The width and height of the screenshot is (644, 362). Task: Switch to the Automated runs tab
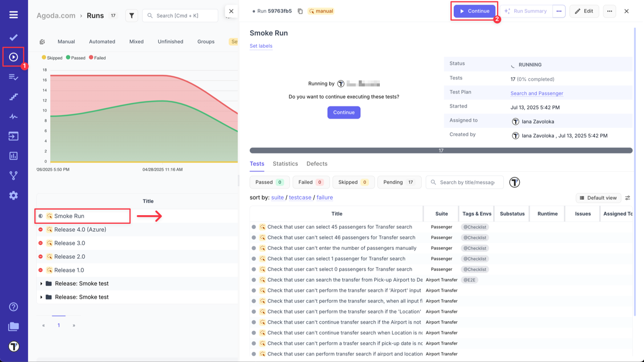[x=102, y=41]
